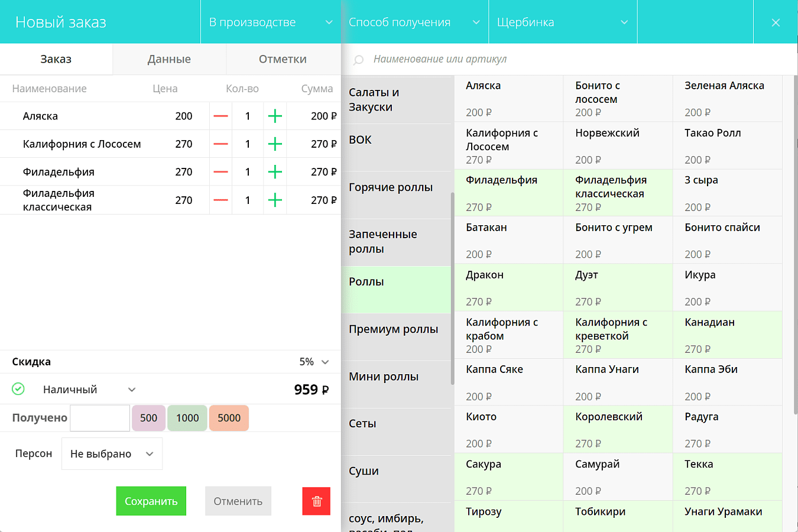The height and width of the screenshot is (532, 798).
Task: Increase quantity of Филадельфия классическая
Action: 275,200
